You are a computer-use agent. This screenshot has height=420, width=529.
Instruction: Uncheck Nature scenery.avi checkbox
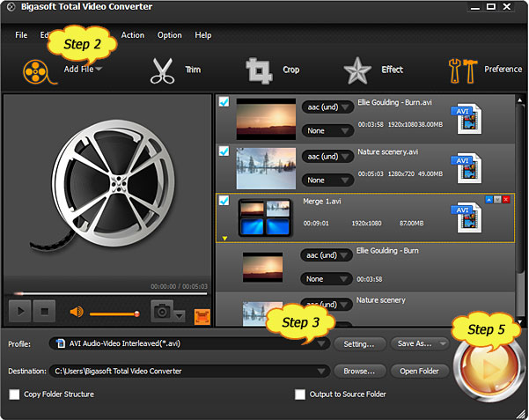point(224,151)
